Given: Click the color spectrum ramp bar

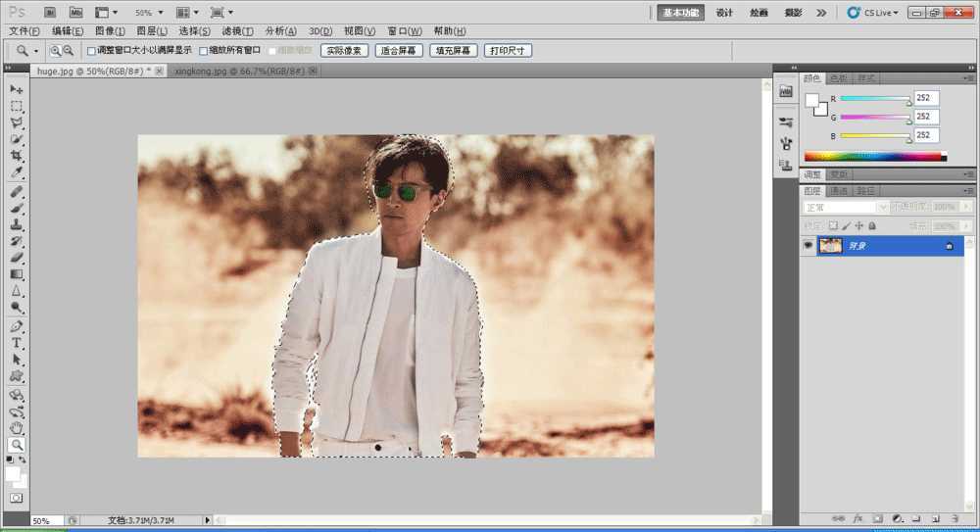Looking at the screenshot, I should click(872, 156).
